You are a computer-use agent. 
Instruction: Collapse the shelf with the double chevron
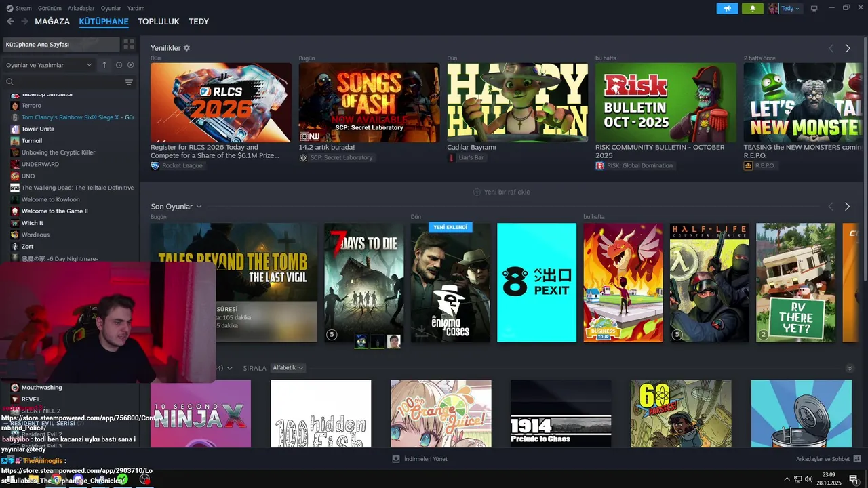coord(850,368)
